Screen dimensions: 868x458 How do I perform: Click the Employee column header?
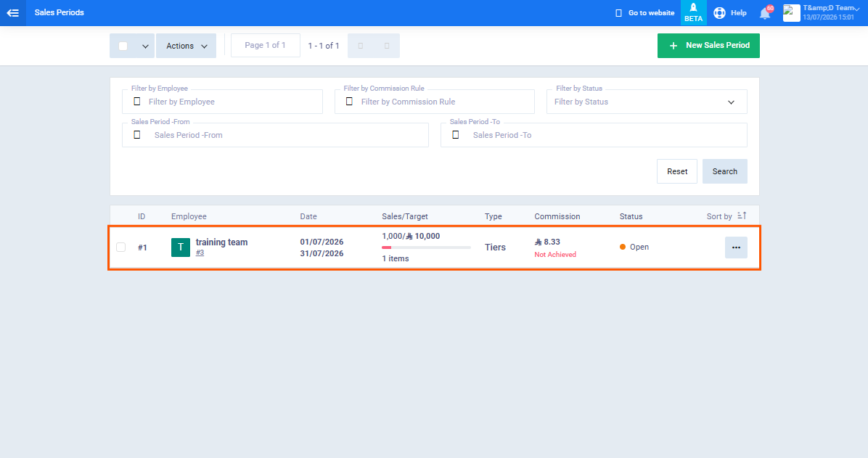(x=189, y=216)
